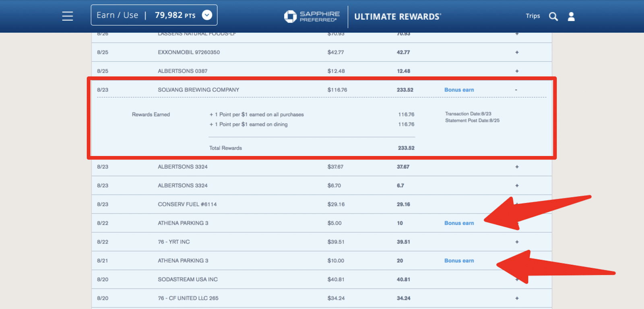Click Bonus earn for SOLVANG BREWING COMPANY
Viewport: 644px width, 309px height.
pyautogui.click(x=459, y=90)
